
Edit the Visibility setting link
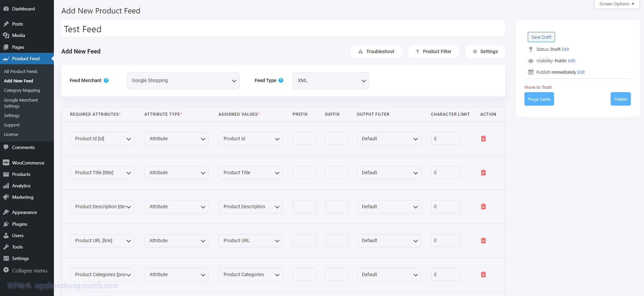tap(572, 61)
